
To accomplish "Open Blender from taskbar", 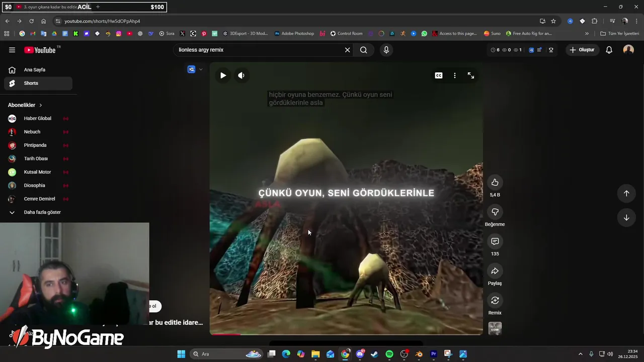I will [419, 354].
